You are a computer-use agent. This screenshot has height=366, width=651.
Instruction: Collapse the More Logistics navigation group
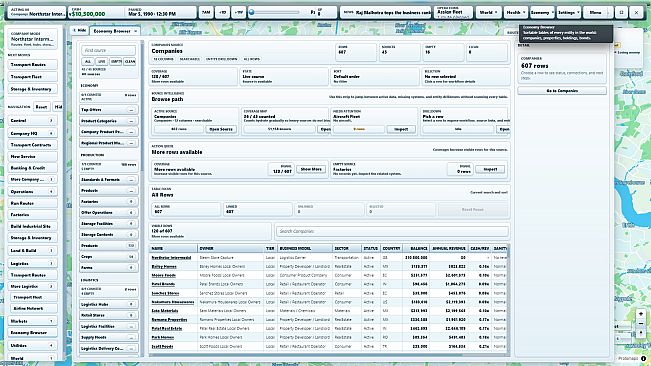32,286
